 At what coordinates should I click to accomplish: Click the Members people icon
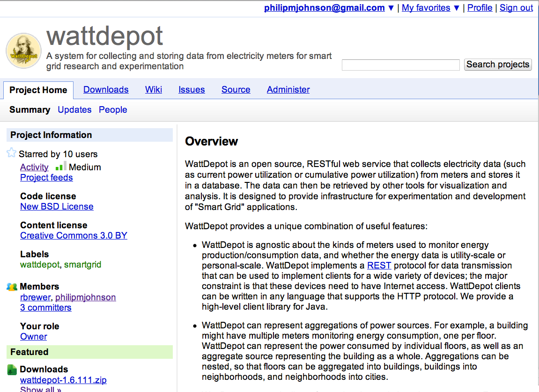click(x=12, y=286)
